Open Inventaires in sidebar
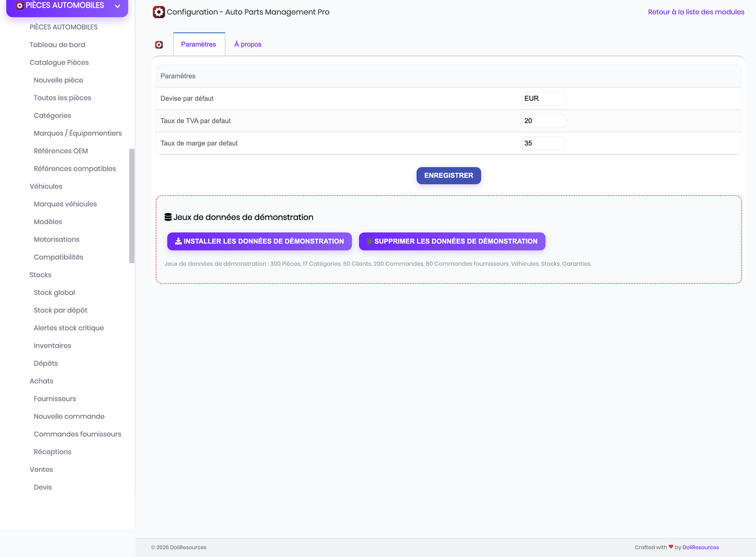This screenshot has height=557, width=756. 52,346
